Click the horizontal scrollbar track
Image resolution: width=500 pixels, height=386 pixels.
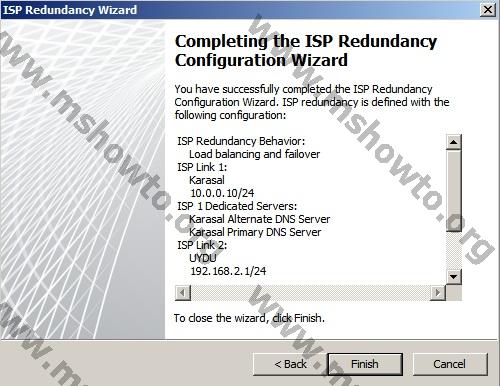coord(310,293)
